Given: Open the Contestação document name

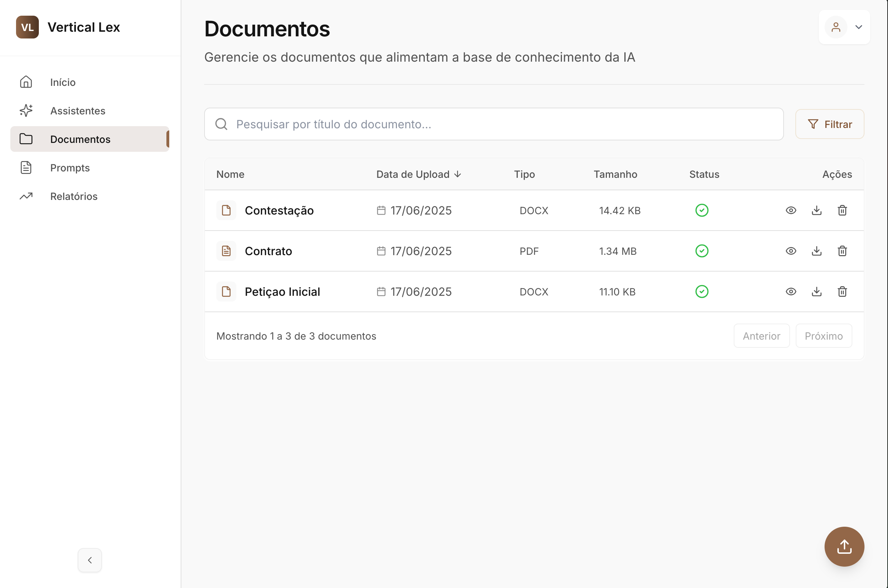Looking at the screenshot, I should (279, 210).
